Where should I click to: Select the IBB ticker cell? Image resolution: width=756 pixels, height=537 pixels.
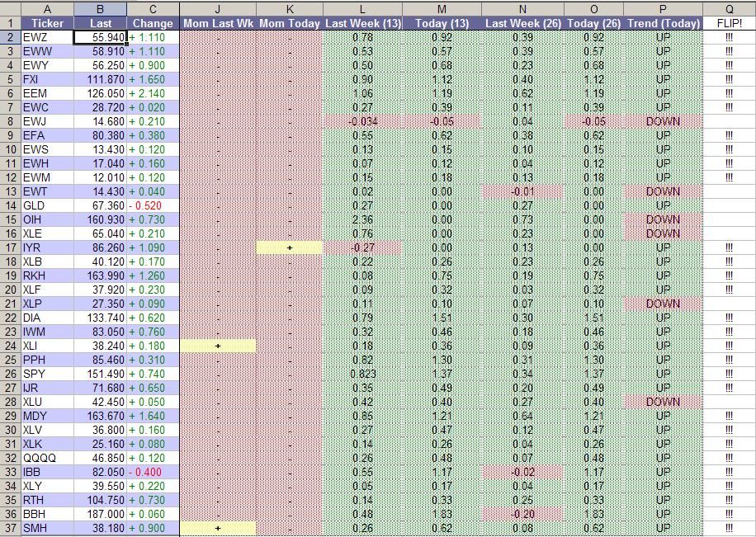tap(47, 472)
